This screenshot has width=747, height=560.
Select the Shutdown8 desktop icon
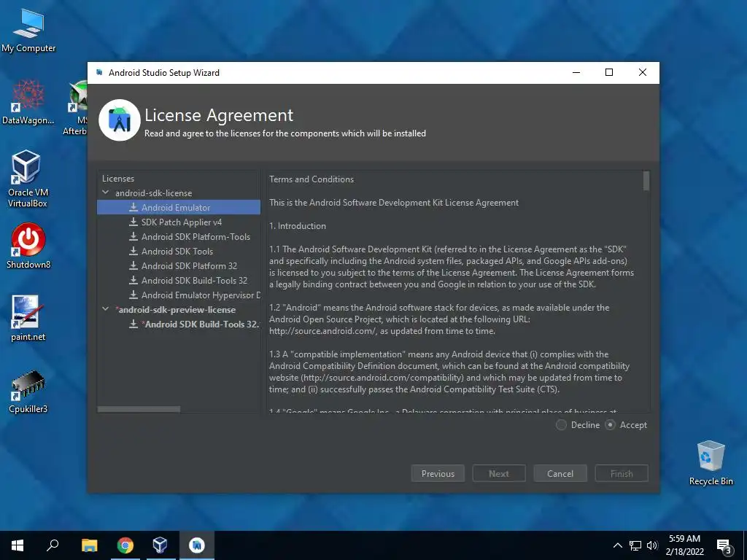(x=28, y=246)
